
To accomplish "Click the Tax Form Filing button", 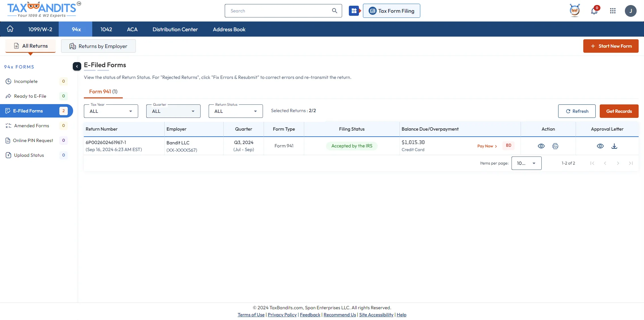I will (391, 11).
